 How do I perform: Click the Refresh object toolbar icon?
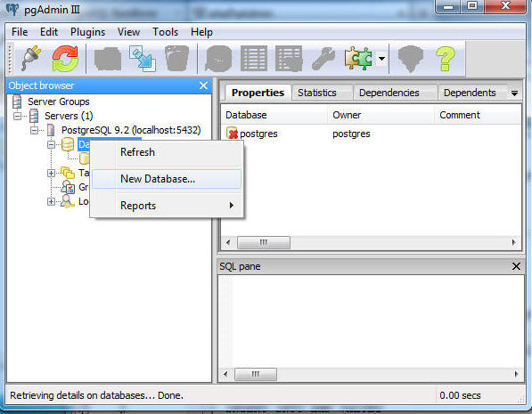(65, 59)
